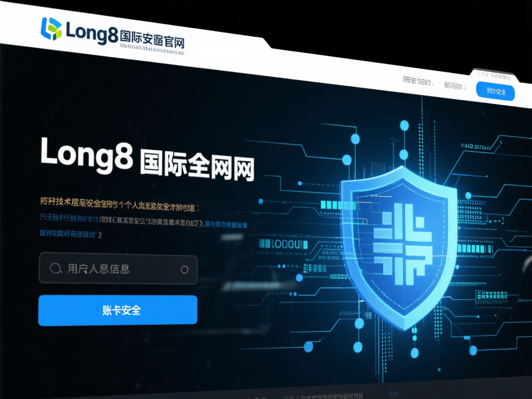
Task: Open the second header navigation link
Action: (455, 86)
